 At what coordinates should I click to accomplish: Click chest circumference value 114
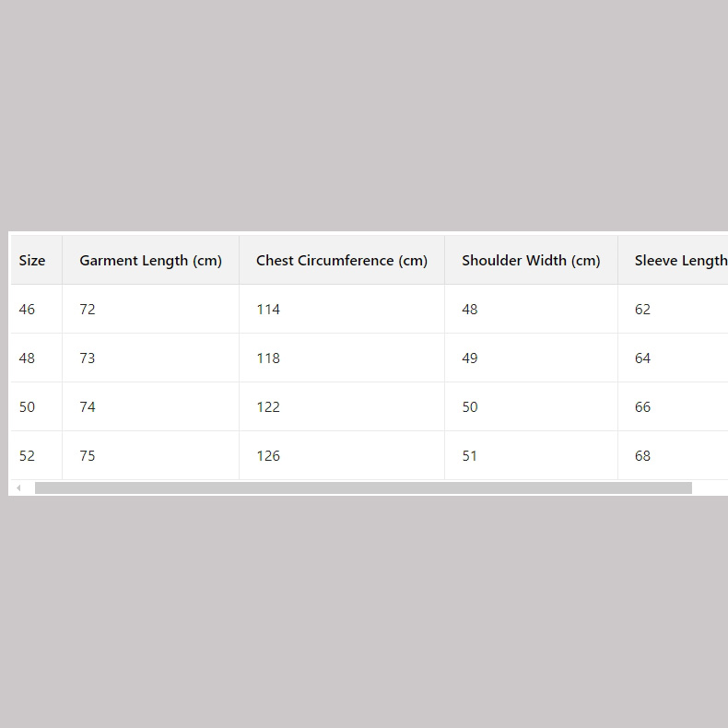(268, 310)
